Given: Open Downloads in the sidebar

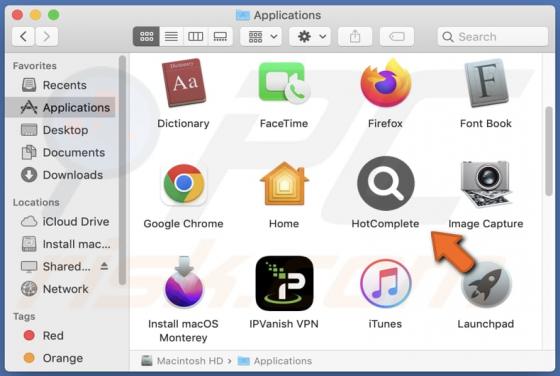Looking at the screenshot, I should (61, 175).
